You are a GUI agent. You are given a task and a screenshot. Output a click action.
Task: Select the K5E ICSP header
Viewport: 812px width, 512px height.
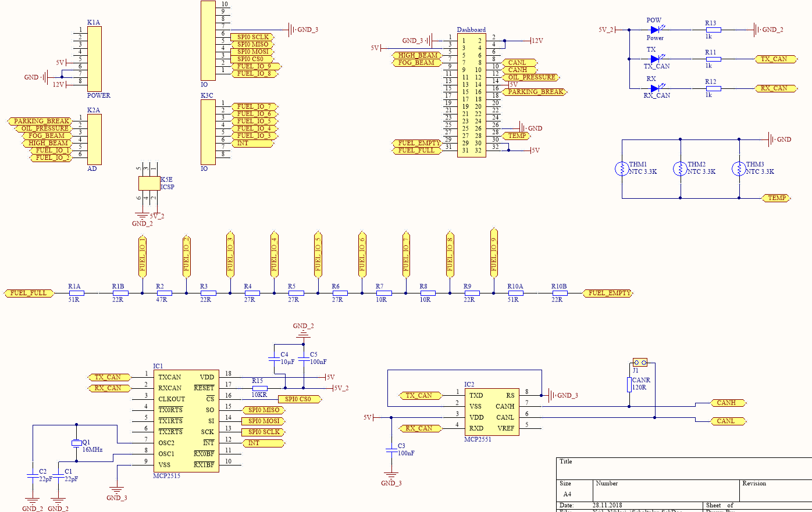[x=149, y=183]
